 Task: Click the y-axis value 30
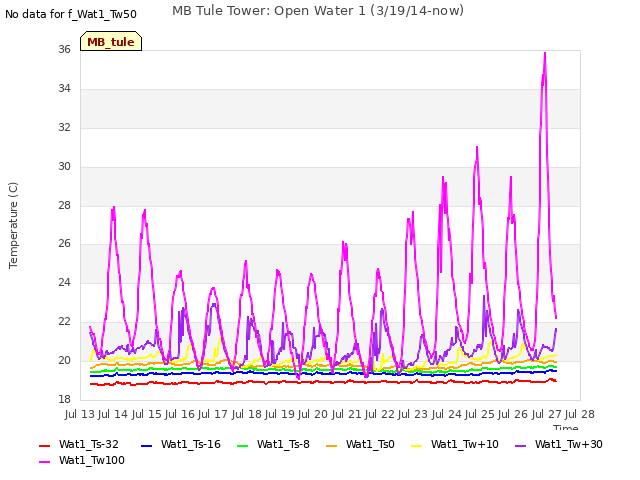click(64, 167)
